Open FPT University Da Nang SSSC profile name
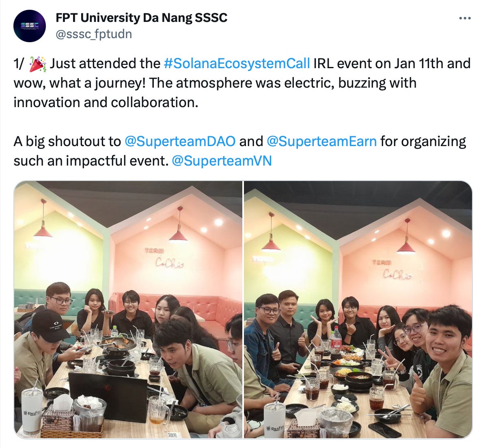 tap(141, 18)
